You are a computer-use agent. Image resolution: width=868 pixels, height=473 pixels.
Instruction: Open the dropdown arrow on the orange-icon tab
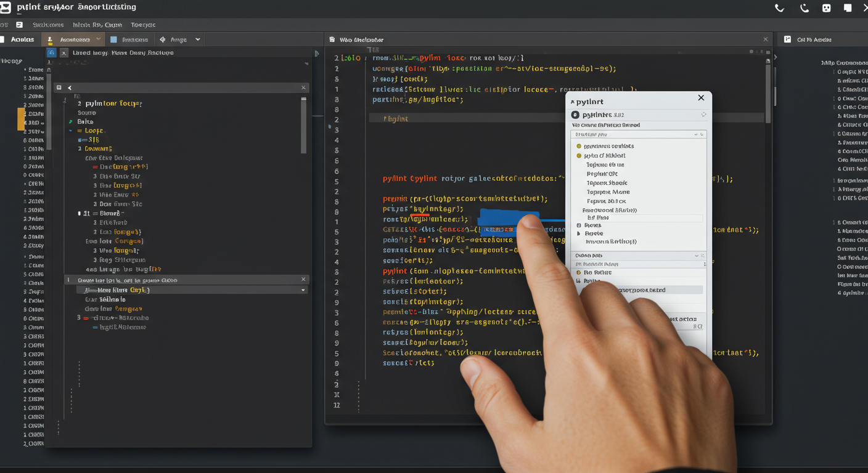pyautogui.click(x=98, y=39)
